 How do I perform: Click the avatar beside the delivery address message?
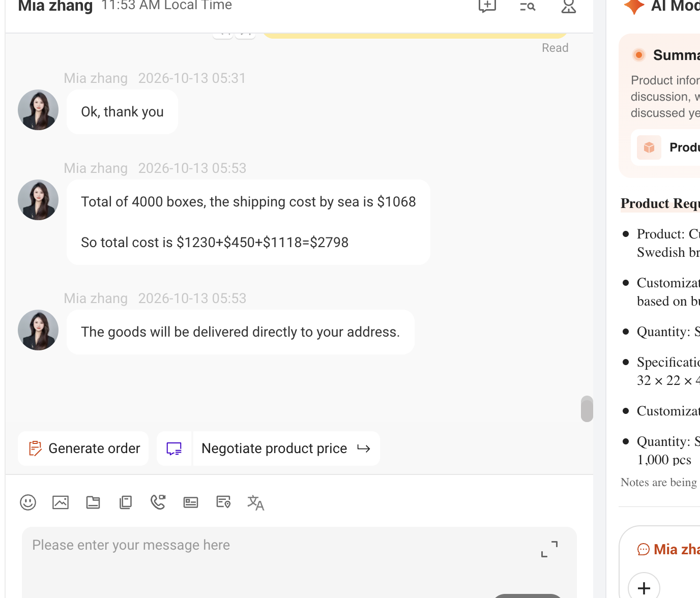point(38,330)
